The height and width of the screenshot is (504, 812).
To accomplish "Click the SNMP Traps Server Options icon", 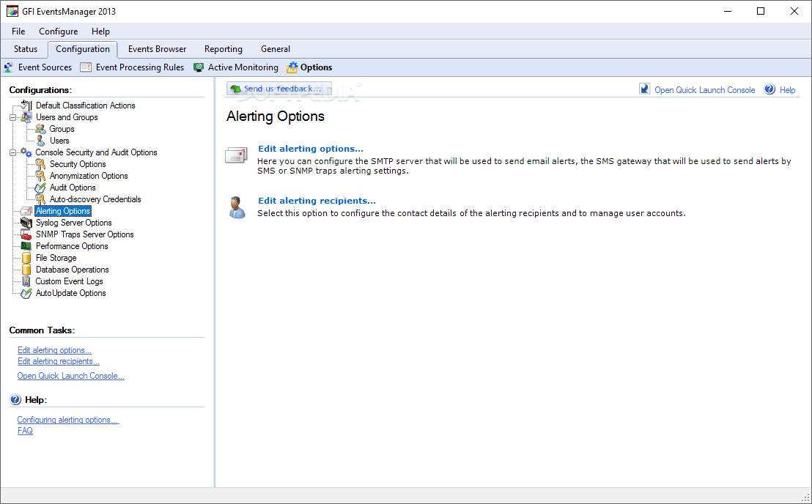I will (x=26, y=234).
